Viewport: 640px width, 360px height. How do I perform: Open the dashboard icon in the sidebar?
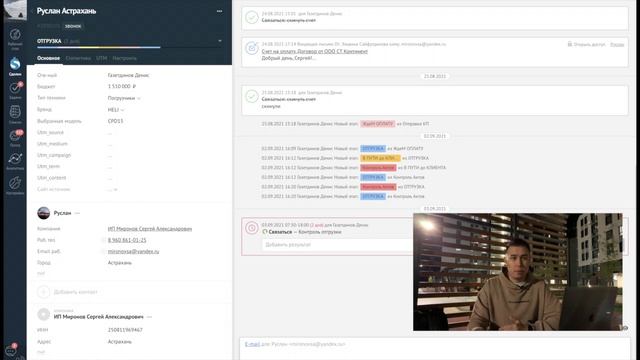(15, 35)
